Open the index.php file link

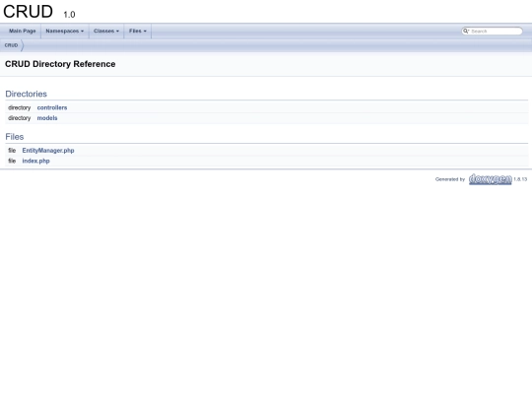coord(36,161)
